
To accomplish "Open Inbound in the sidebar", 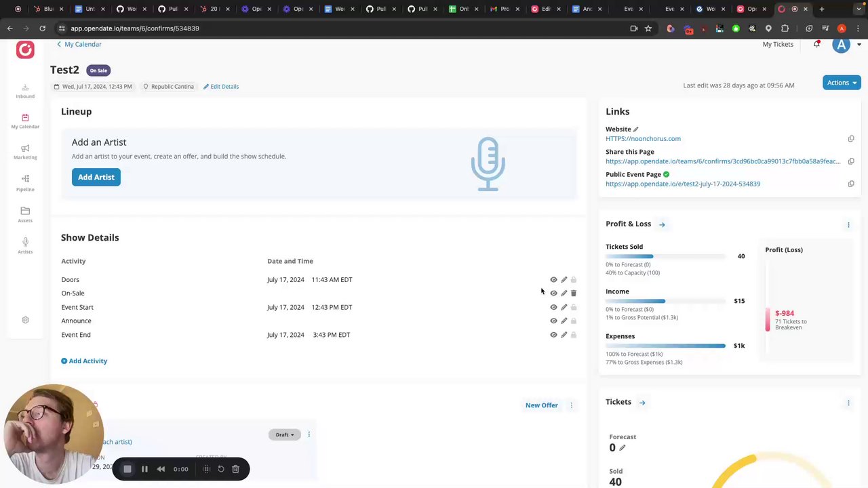I will pyautogui.click(x=25, y=91).
